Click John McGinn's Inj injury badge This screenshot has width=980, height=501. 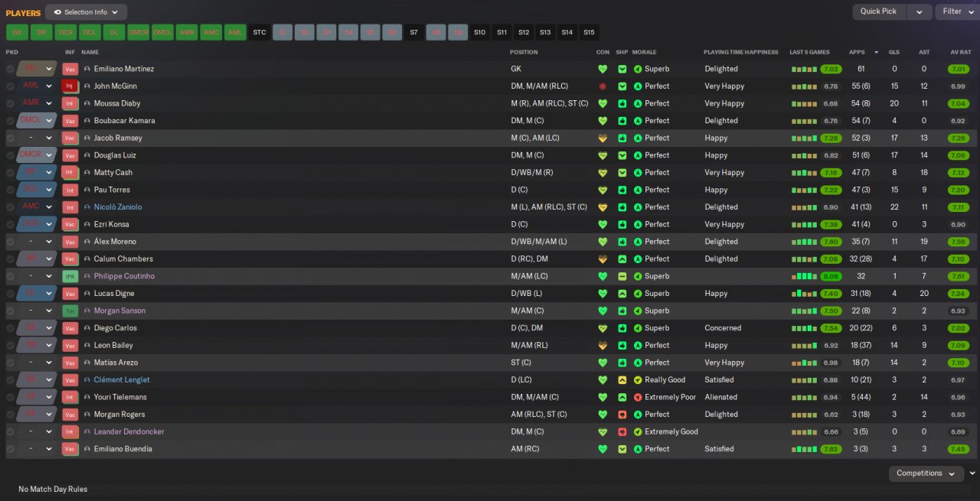70,86
